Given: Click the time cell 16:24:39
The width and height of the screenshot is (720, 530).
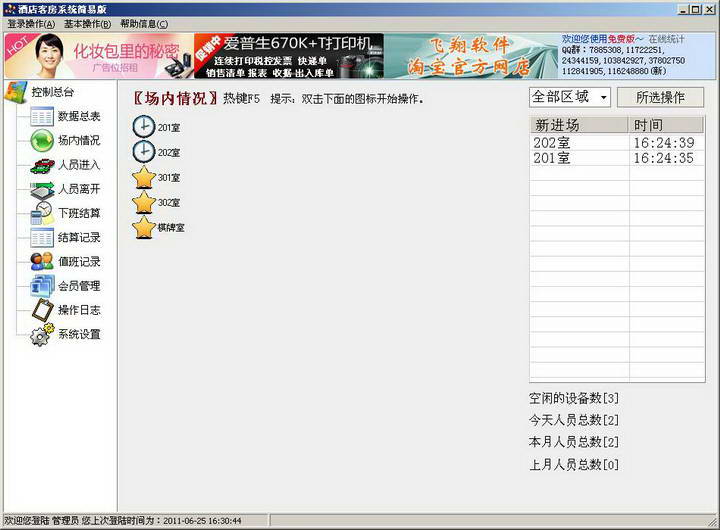Looking at the screenshot, I should [x=664, y=143].
